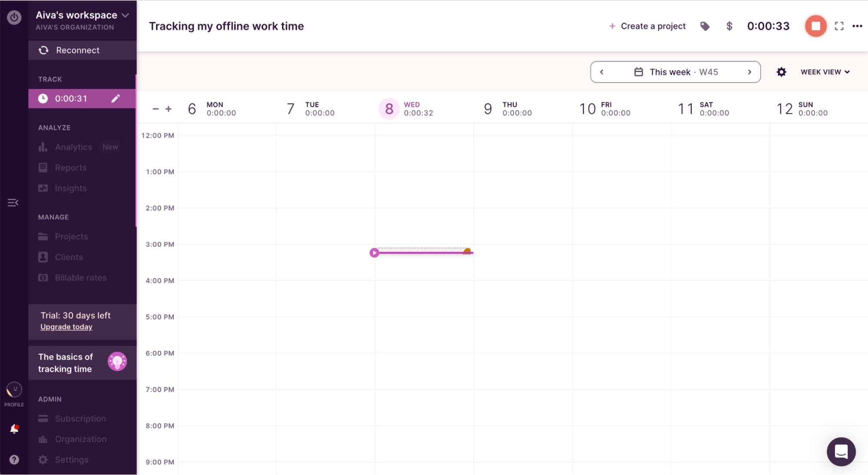This screenshot has width=868, height=475.
Task: Open the WEEK VIEW dropdown
Action: 825,72
